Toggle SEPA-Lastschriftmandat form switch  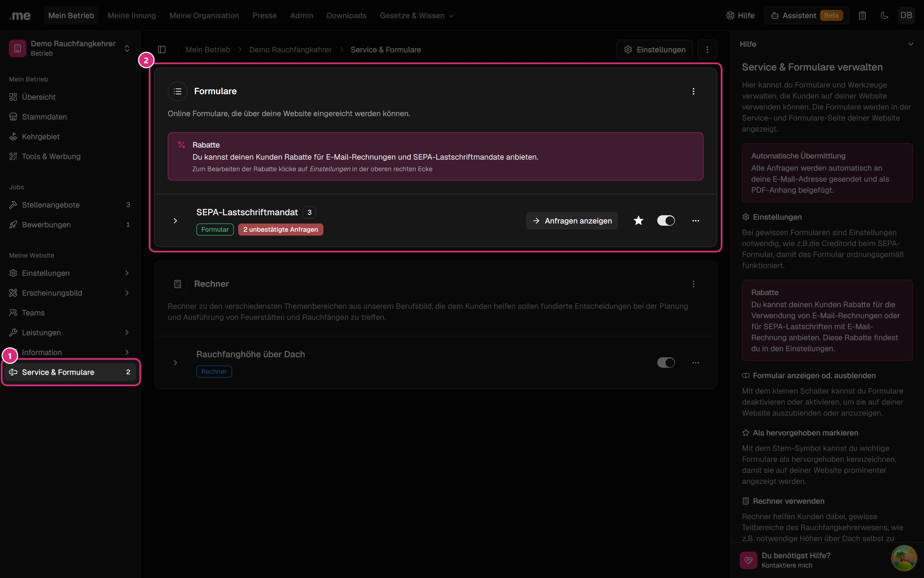(666, 220)
